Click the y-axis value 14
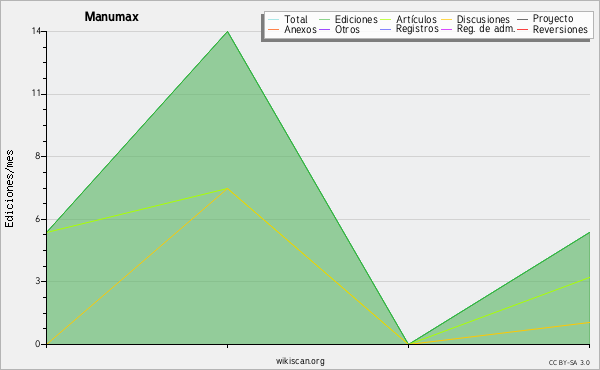The image size is (600, 370). pyautogui.click(x=36, y=31)
